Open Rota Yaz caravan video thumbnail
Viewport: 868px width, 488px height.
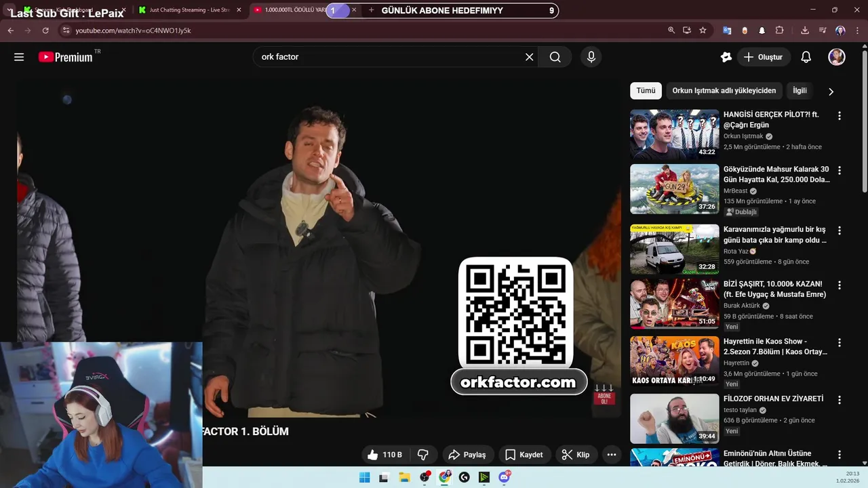[x=674, y=249]
